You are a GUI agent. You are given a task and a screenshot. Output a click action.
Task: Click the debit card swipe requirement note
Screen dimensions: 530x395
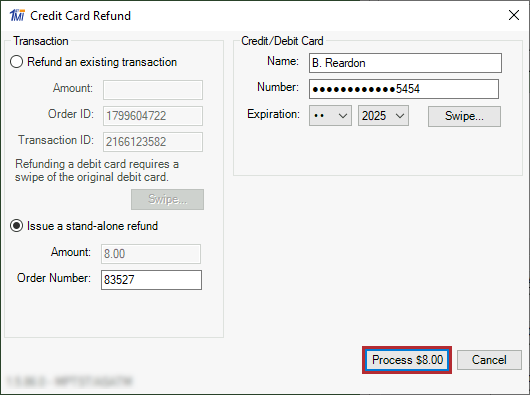tap(97, 170)
